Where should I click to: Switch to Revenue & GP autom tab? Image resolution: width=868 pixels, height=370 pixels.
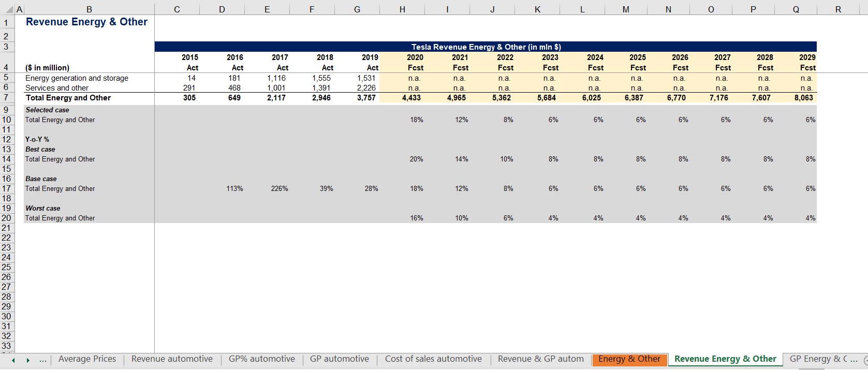coord(540,359)
